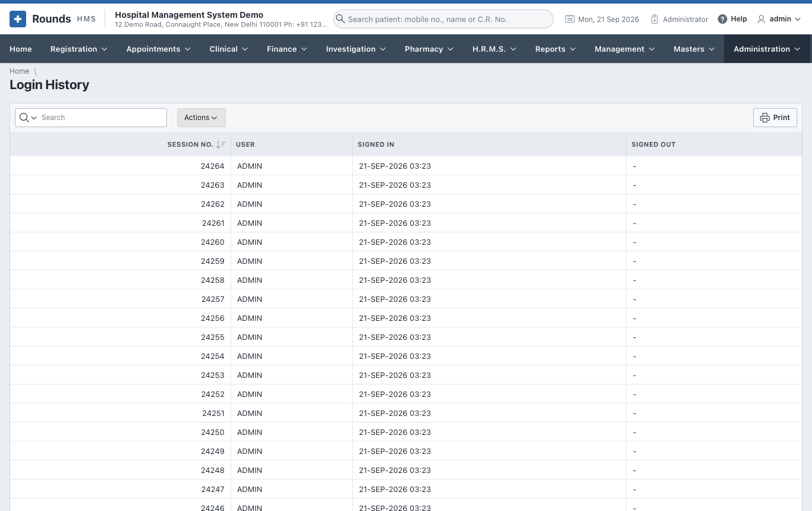The width and height of the screenshot is (812, 511).
Task: Click ADMIN user in session 24255 row
Action: click(x=250, y=337)
